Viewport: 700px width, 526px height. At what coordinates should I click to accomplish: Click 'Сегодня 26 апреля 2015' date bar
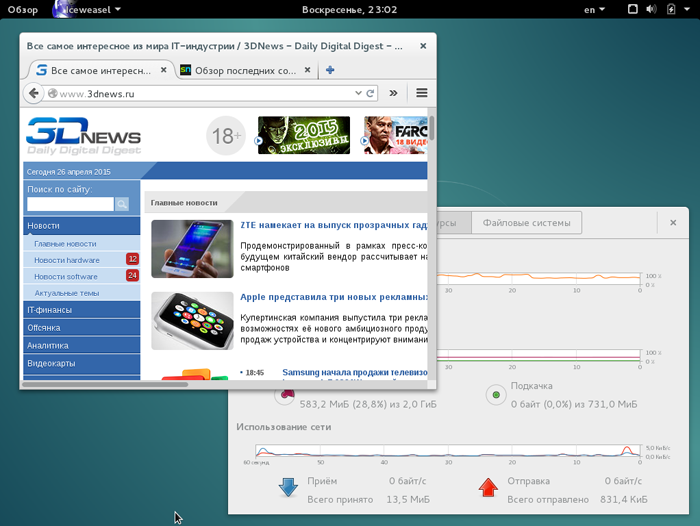(x=69, y=172)
